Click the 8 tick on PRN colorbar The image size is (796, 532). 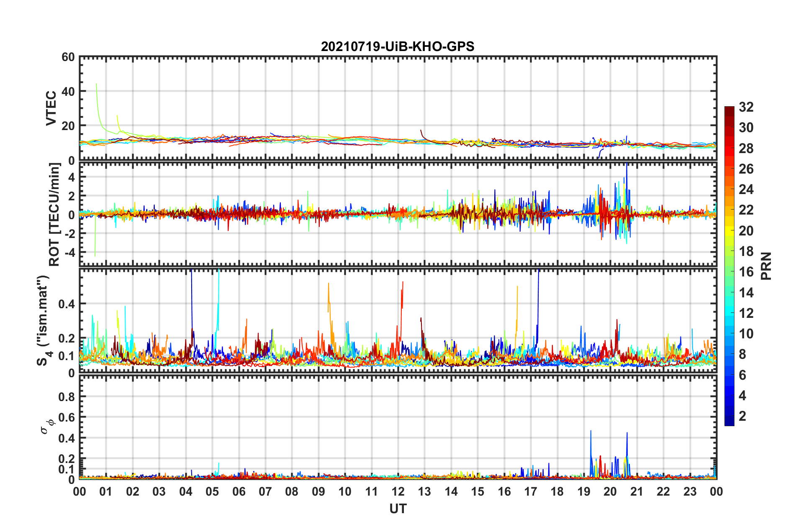pos(742,354)
